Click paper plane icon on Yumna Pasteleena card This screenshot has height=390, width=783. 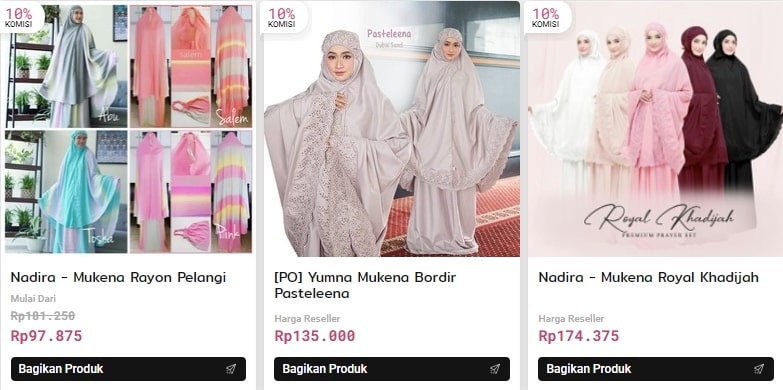coord(495,369)
